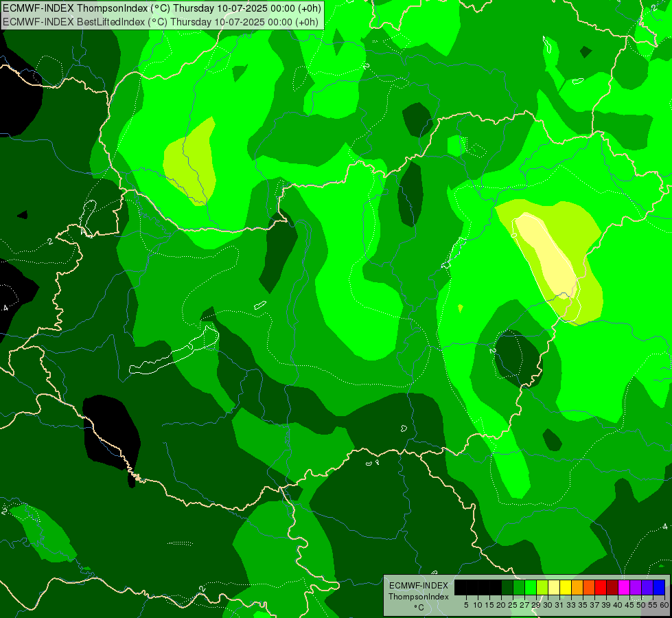Screen dimensions: 672x618
Task: Select the indigo 50-55 legend swatch
Action: [647, 587]
